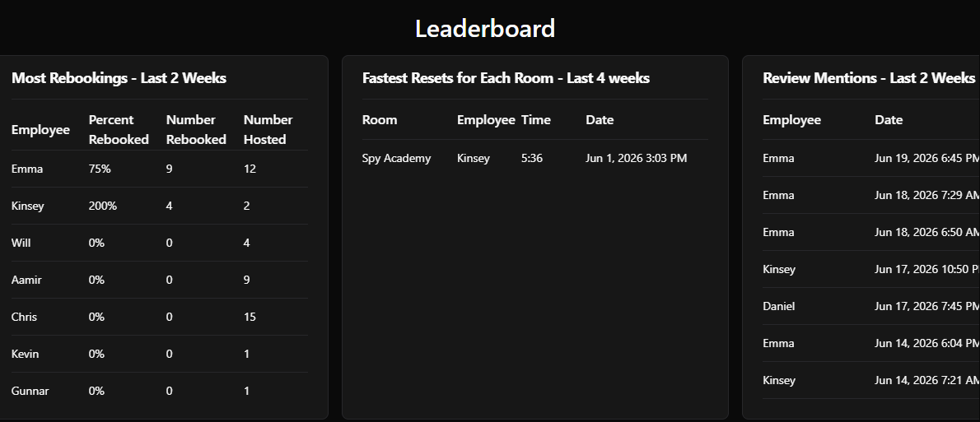Select Kinsey's 200% rebooked value
The height and width of the screenshot is (422, 980).
tap(102, 206)
